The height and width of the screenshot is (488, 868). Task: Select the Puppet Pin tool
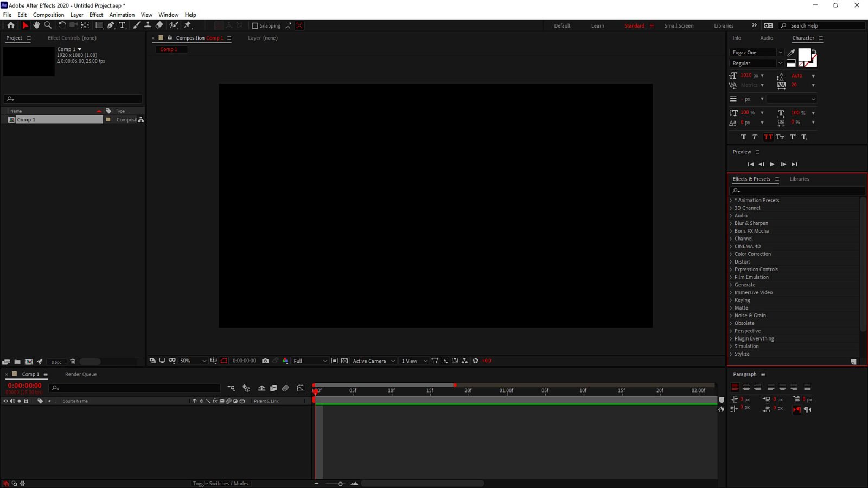[187, 25]
